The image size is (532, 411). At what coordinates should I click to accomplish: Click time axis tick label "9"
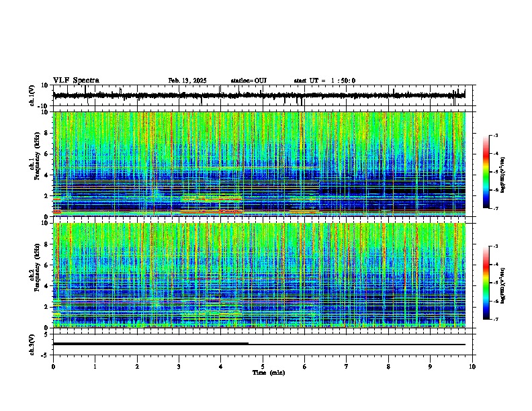(430, 367)
